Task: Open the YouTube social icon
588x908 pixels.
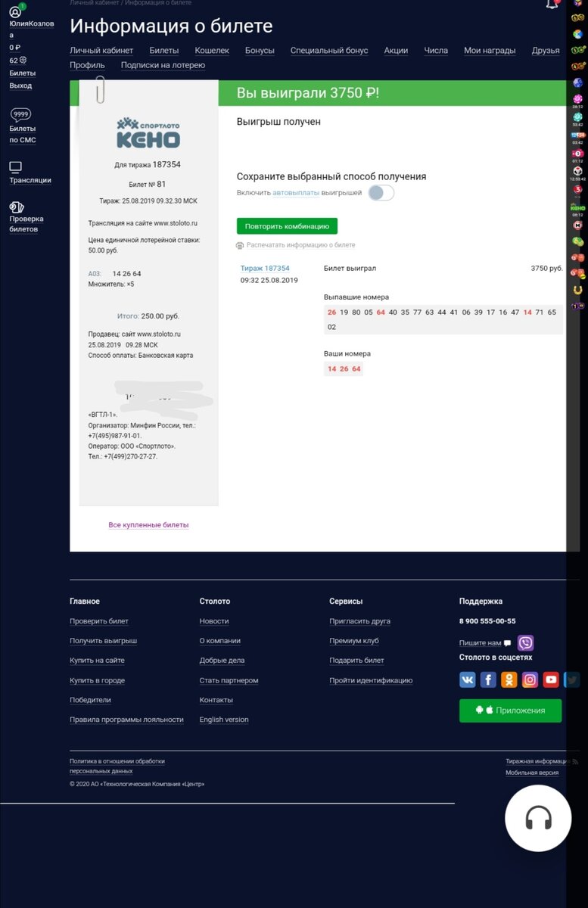Action: pos(551,679)
